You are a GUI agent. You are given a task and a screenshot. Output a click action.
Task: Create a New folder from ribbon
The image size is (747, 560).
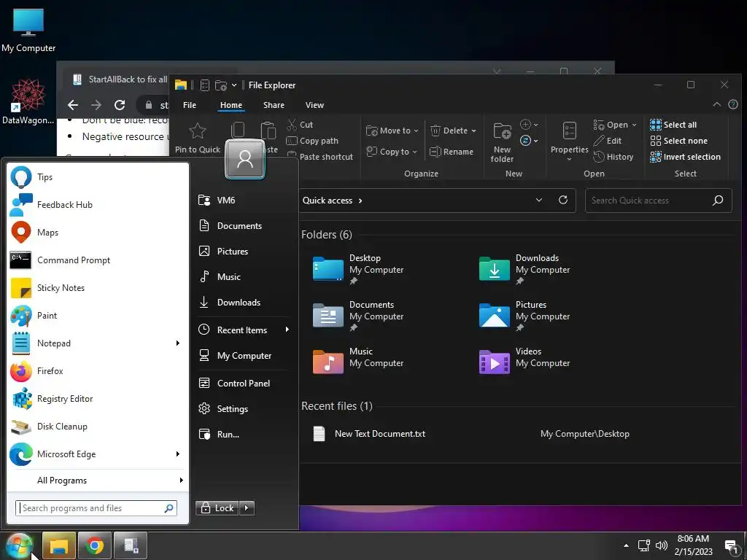click(x=502, y=143)
